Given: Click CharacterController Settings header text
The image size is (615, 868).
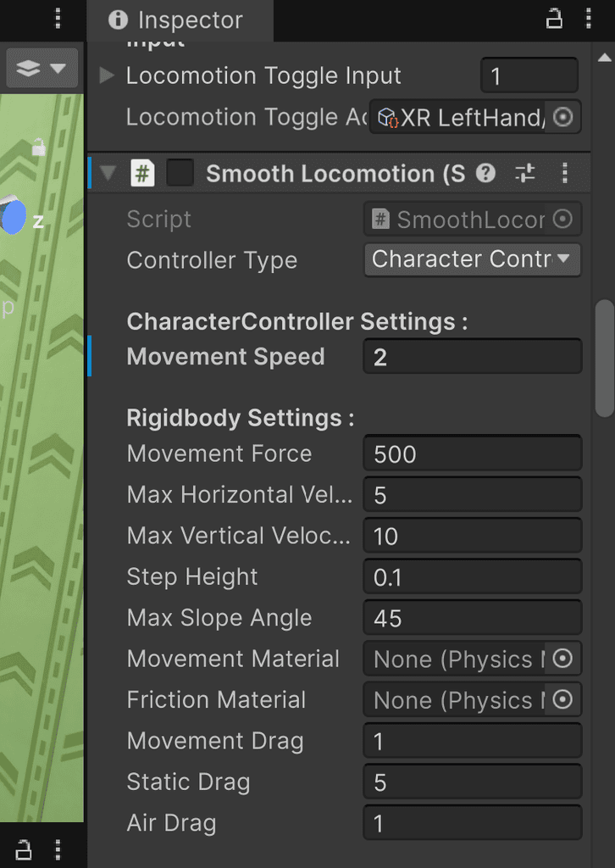Looking at the screenshot, I should 297,321.
